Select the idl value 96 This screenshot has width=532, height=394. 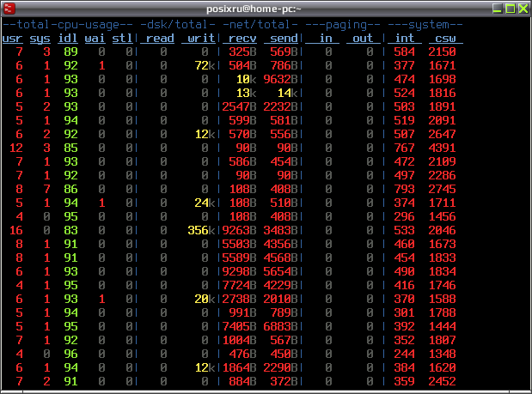71,354
